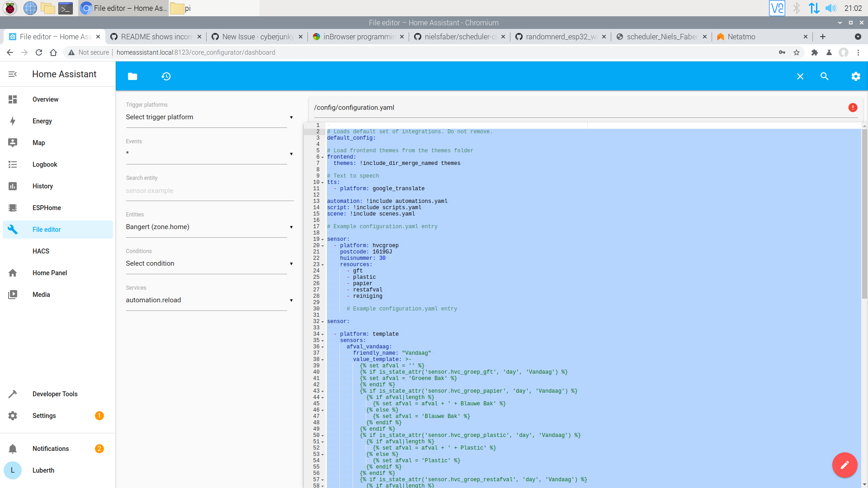This screenshot has width=868, height=488.
Task: Open the file browser icon in the editor toolbar
Action: coord(132,76)
